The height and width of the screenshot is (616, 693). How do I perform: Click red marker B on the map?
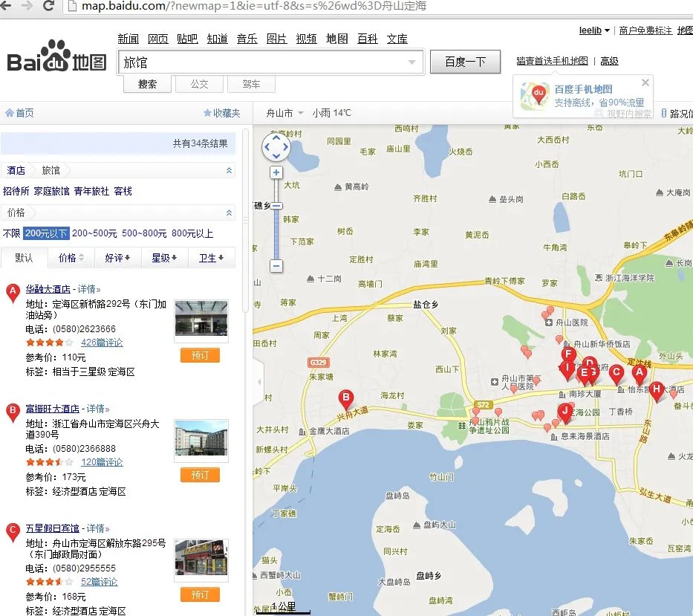(x=345, y=399)
